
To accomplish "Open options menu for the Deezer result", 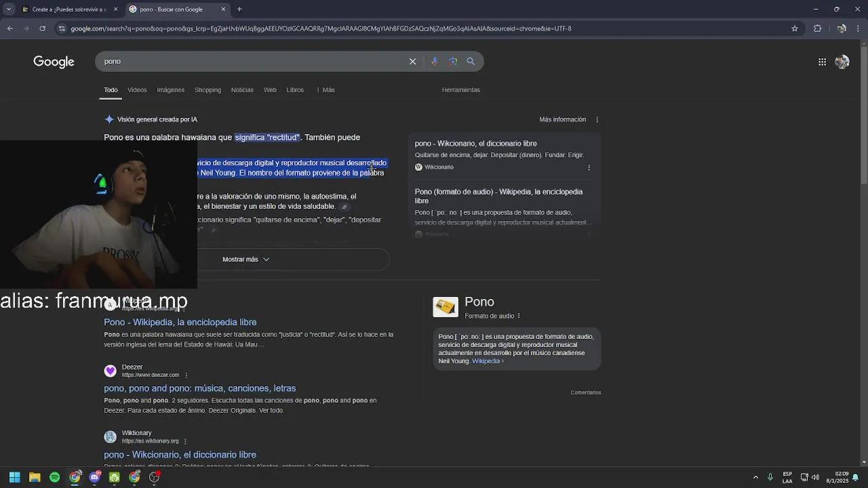I will tap(186, 375).
